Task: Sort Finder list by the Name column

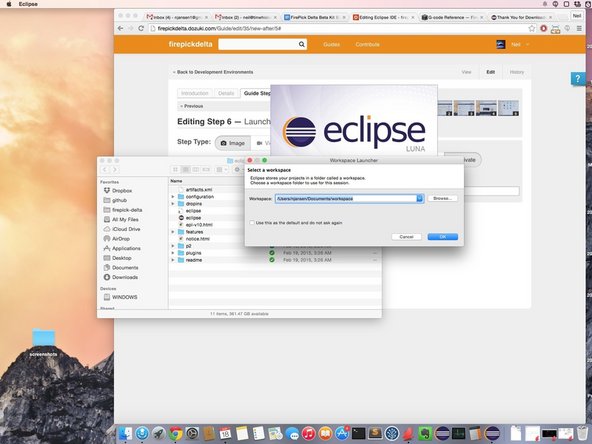Action: click(x=176, y=181)
